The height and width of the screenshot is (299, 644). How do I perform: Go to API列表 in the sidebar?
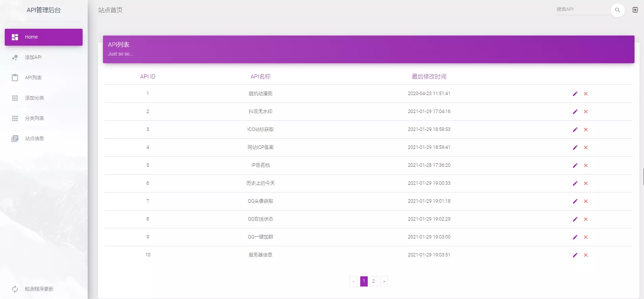(44, 78)
